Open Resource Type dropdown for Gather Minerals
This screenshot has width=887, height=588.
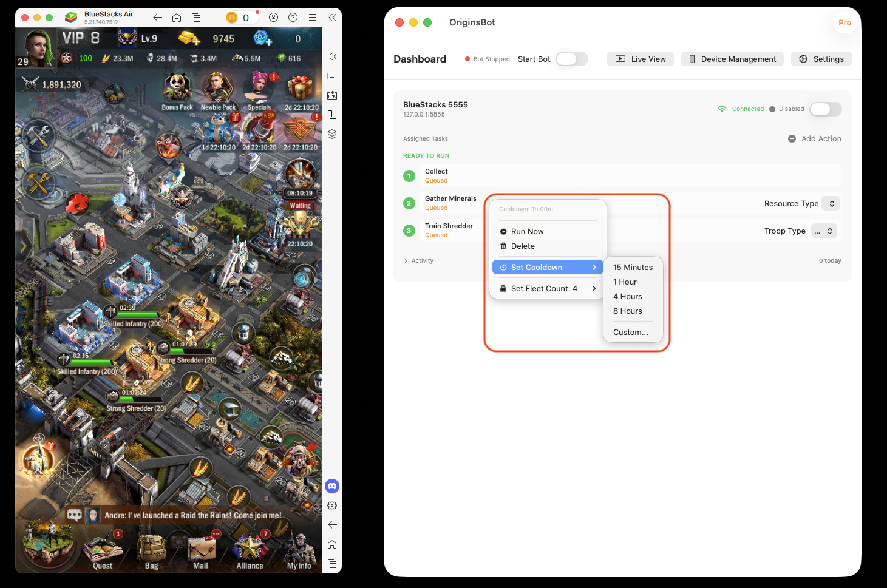(831, 203)
